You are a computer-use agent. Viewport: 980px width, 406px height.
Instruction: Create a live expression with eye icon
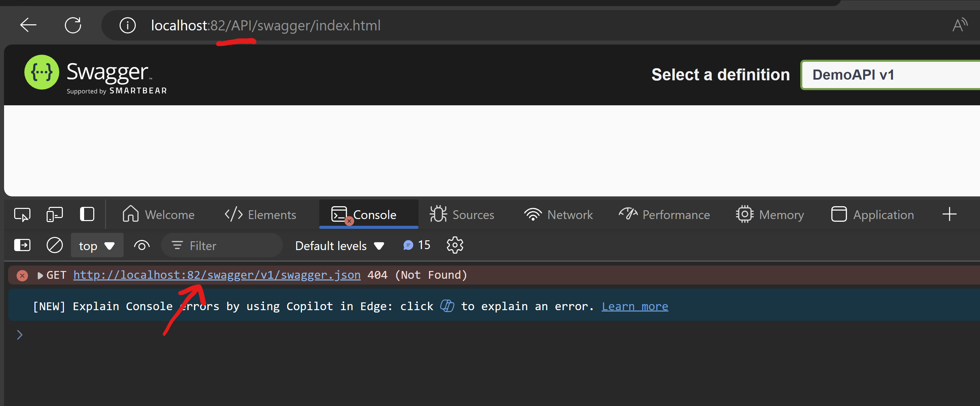pos(142,246)
